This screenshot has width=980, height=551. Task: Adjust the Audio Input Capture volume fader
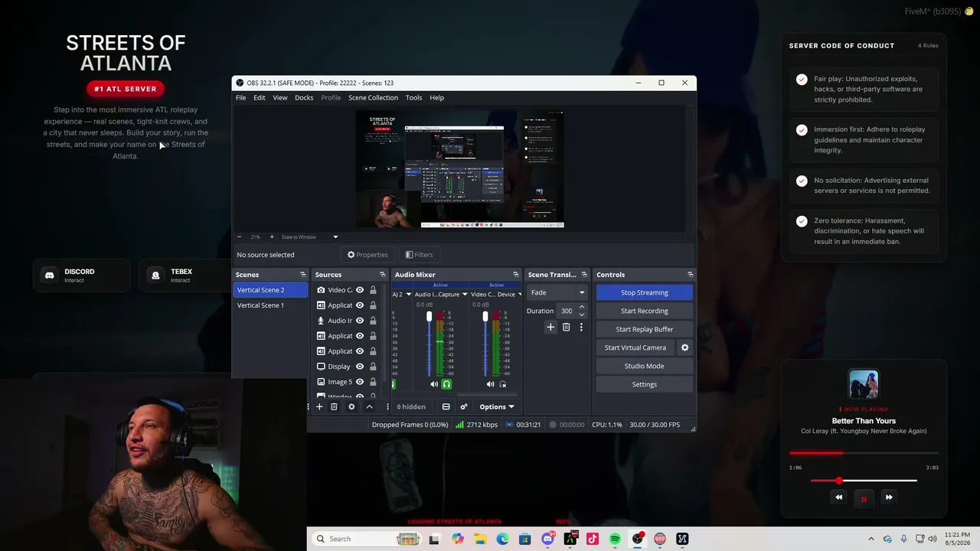[429, 317]
